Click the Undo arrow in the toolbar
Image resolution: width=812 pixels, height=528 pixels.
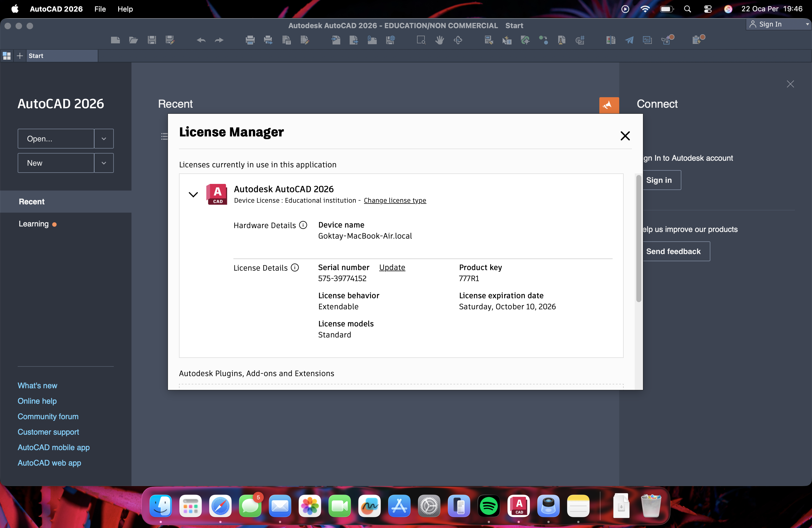[x=201, y=40]
